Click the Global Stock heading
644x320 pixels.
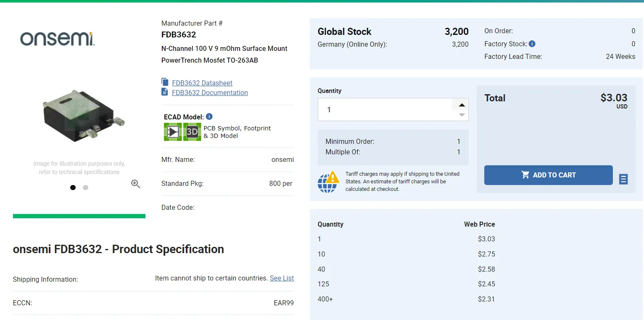pos(345,32)
